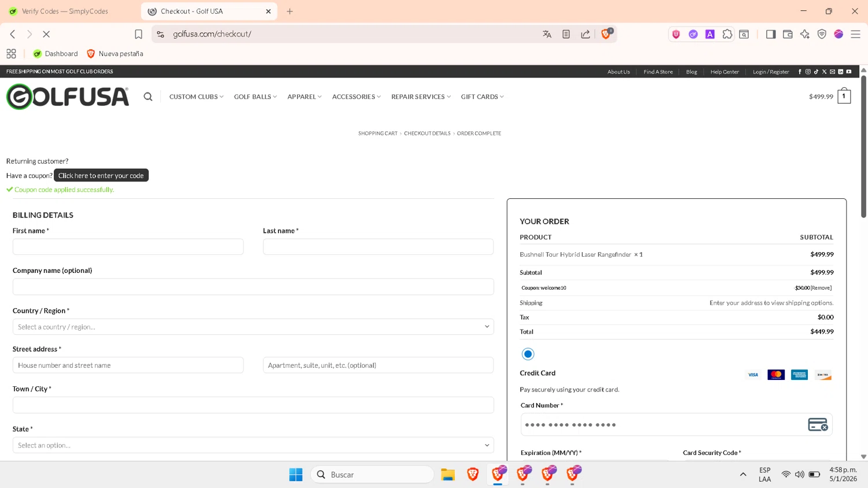The height and width of the screenshot is (488, 868).
Task: Open the Dashboard bookmark
Action: pyautogui.click(x=56, y=54)
